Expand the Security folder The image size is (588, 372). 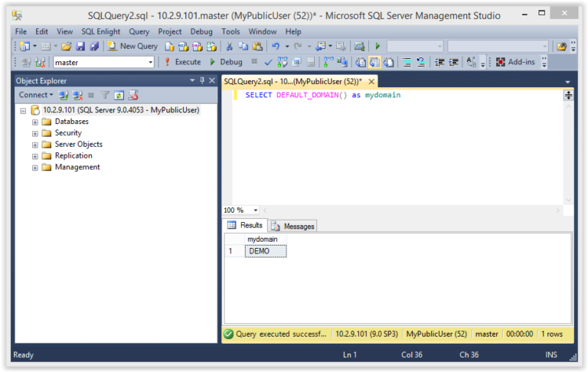tap(35, 133)
